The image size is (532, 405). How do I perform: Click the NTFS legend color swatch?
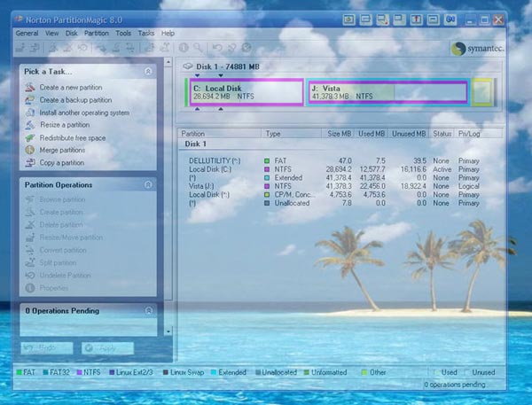(x=80, y=372)
